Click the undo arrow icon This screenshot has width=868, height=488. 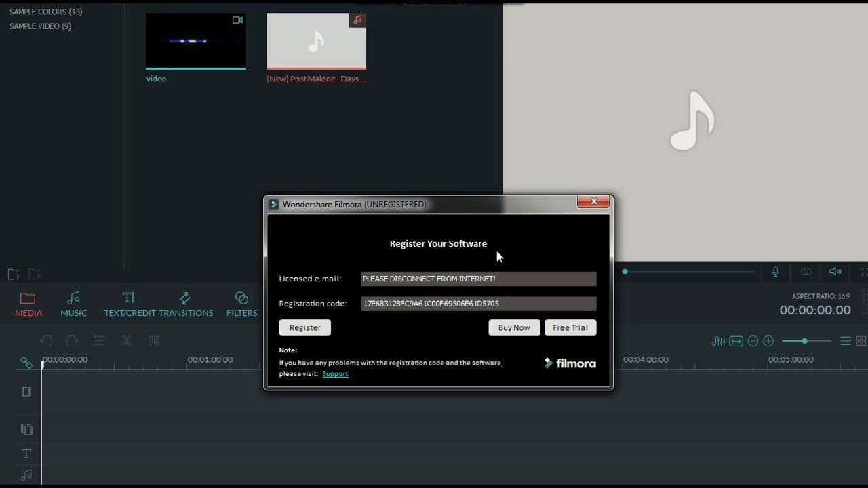point(46,341)
